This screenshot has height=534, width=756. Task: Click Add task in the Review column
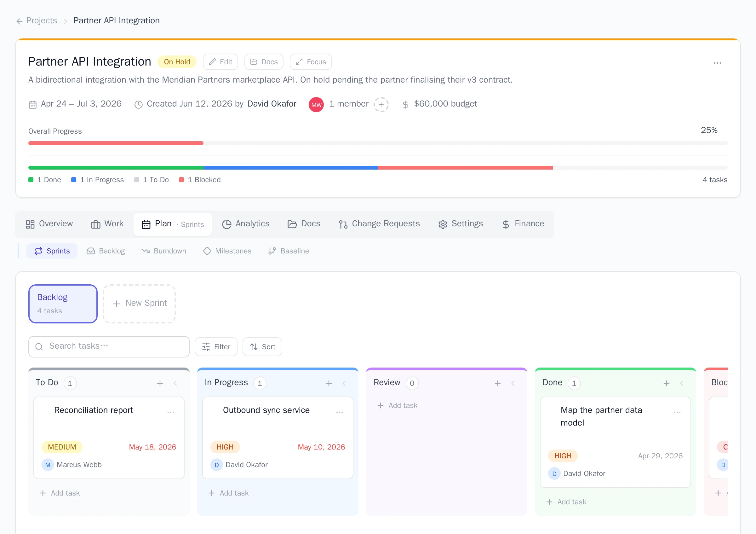click(x=398, y=405)
